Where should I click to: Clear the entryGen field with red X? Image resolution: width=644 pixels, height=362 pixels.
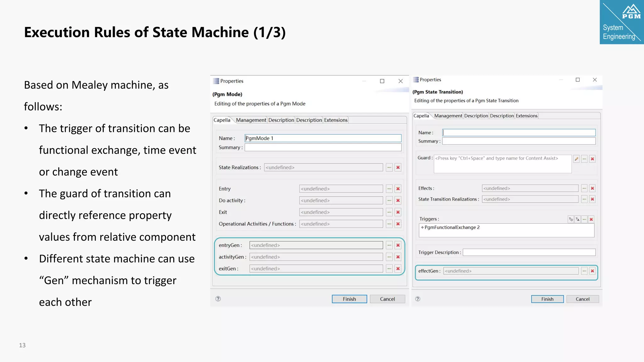click(398, 245)
